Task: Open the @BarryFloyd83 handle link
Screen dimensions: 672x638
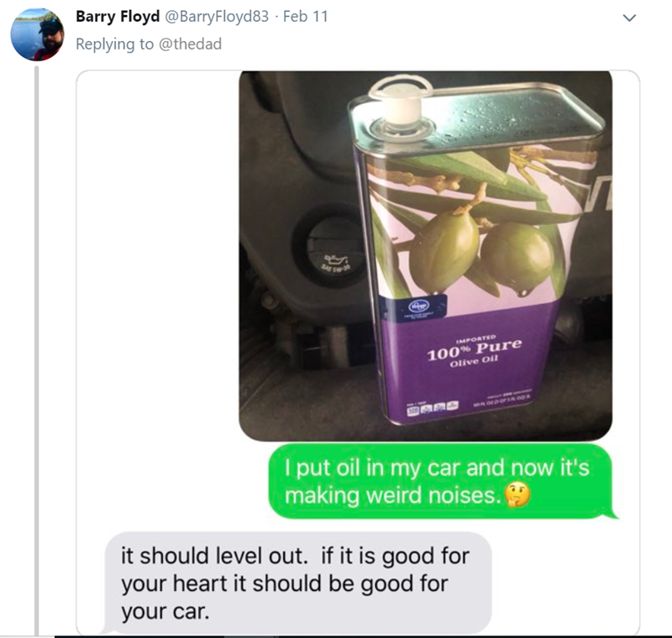Action: pyautogui.click(x=217, y=17)
